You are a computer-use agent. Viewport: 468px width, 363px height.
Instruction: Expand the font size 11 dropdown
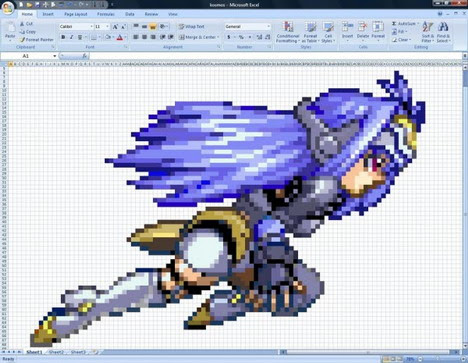pos(107,26)
